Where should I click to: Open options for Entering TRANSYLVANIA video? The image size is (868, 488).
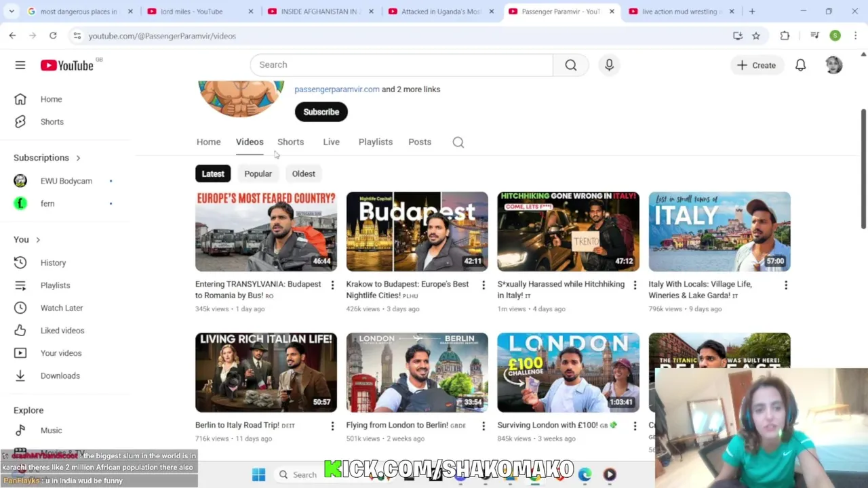332,285
